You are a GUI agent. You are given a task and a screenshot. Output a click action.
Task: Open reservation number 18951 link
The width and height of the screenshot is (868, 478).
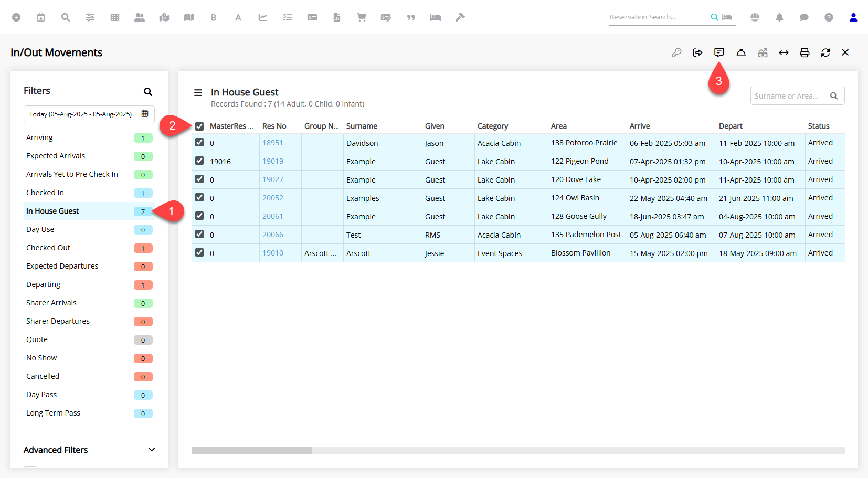[x=273, y=143]
